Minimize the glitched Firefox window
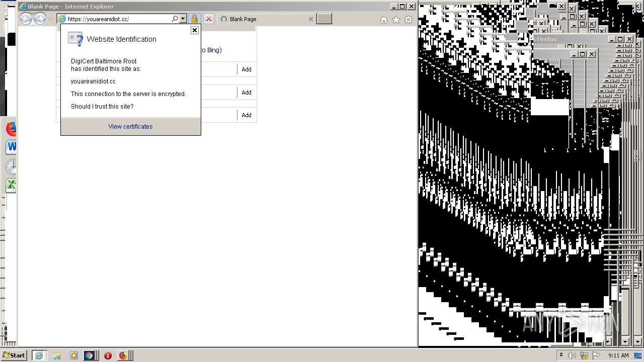This screenshot has height=362, width=644. (612, 39)
